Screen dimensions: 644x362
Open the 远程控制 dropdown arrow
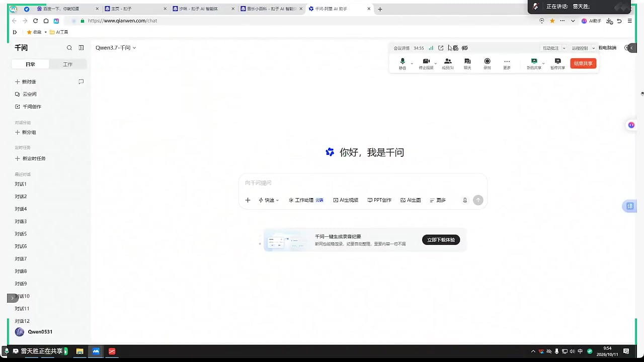(594, 48)
